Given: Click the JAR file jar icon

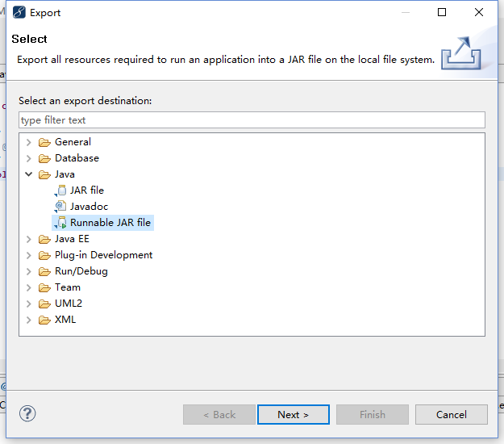Looking at the screenshot, I should (x=60, y=191).
